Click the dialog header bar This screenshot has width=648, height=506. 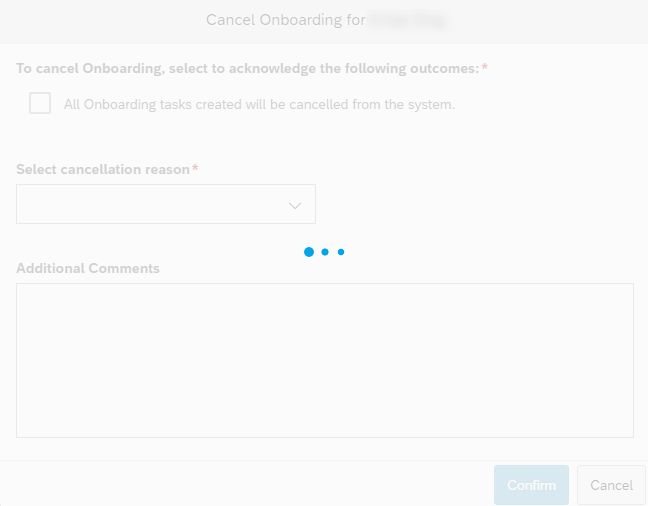324,21
